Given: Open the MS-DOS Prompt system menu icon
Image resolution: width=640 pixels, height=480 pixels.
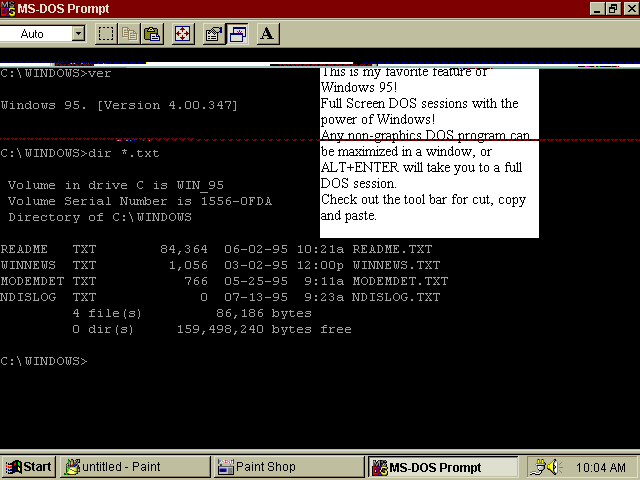Looking at the screenshot, I should pos(8,9).
